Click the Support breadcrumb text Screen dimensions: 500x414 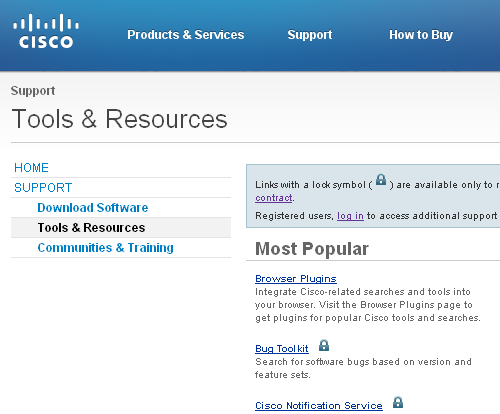pyautogui.click(x=33, y=91)
